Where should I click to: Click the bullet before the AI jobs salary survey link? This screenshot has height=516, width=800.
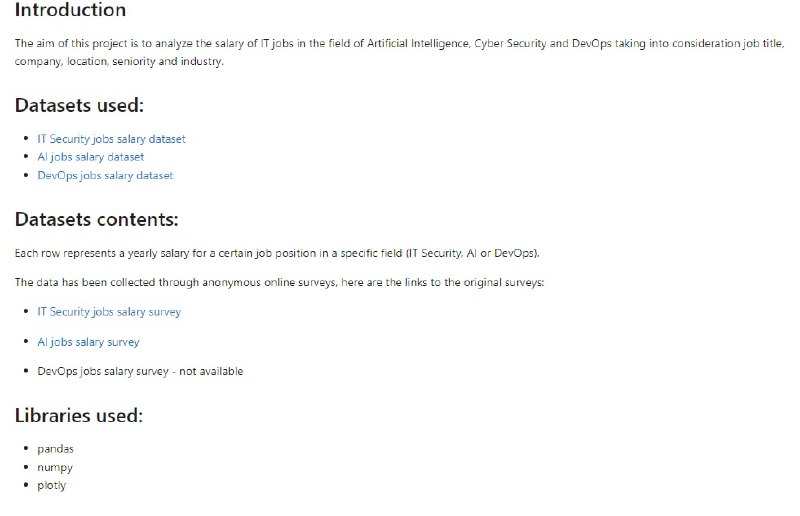[x=26, y=342]
